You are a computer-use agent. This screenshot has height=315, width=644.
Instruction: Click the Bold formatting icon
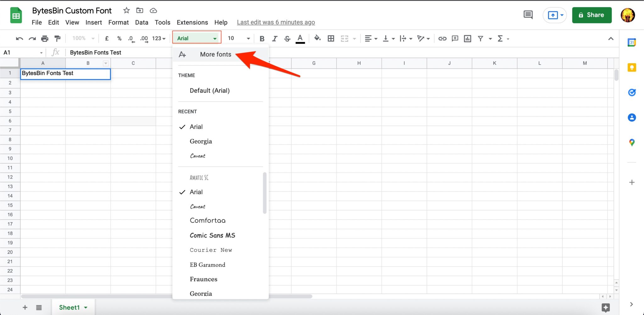pos(262,39)
